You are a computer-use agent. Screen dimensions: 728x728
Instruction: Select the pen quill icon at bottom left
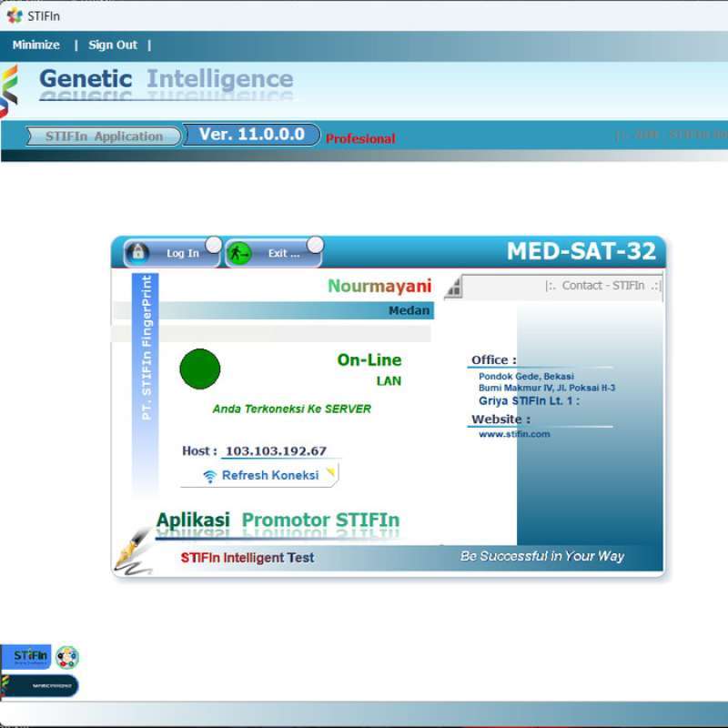coord(132,551)
